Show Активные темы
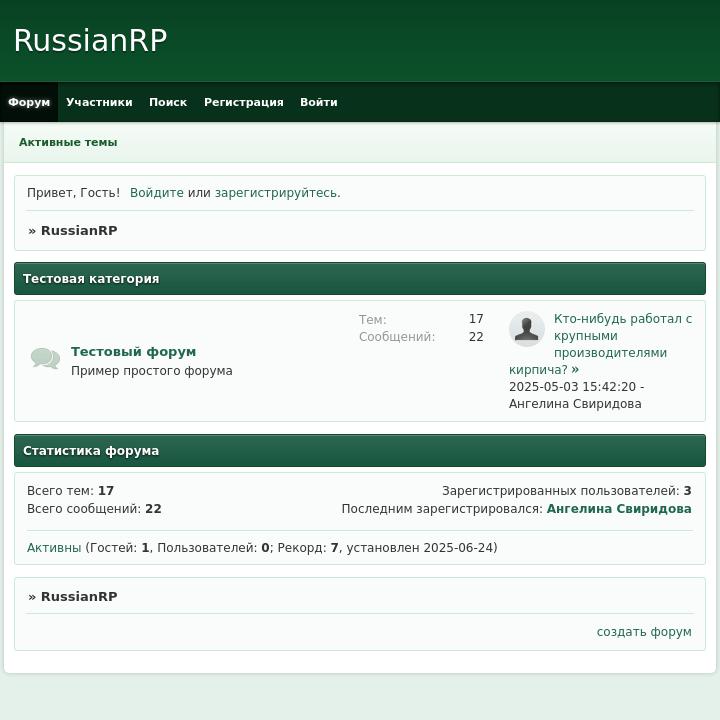720x720 pixels. click(x=68, y=142)
